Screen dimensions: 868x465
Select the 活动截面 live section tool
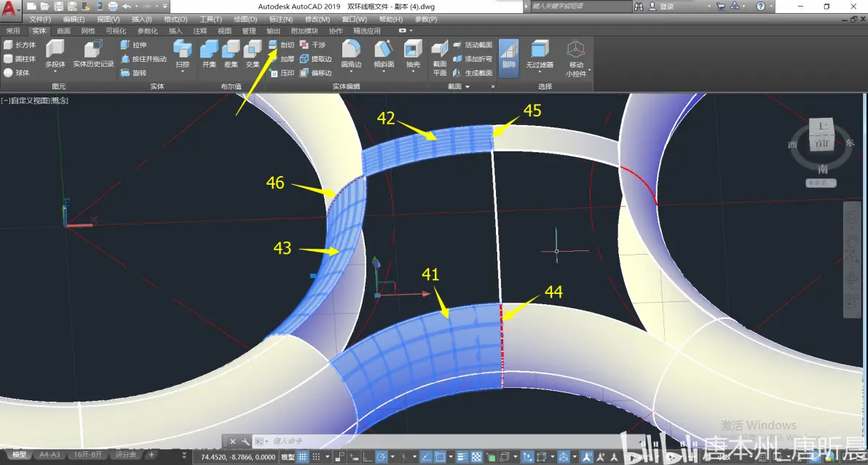coord(473,45)
